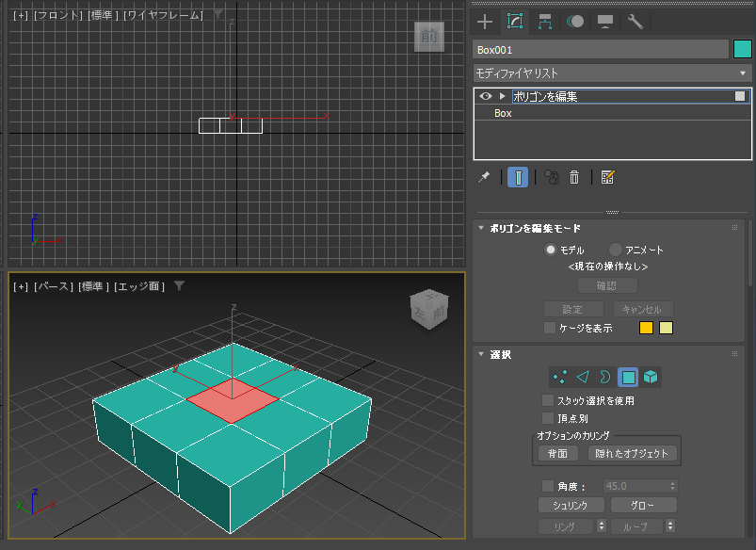Select the モデル radio button

pos(550,250)
